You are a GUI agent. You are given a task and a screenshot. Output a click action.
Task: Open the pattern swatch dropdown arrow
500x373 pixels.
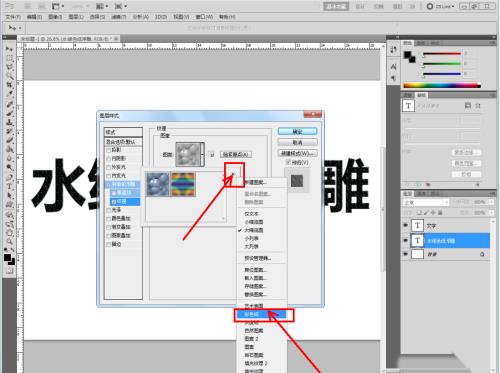click(202, 154)
